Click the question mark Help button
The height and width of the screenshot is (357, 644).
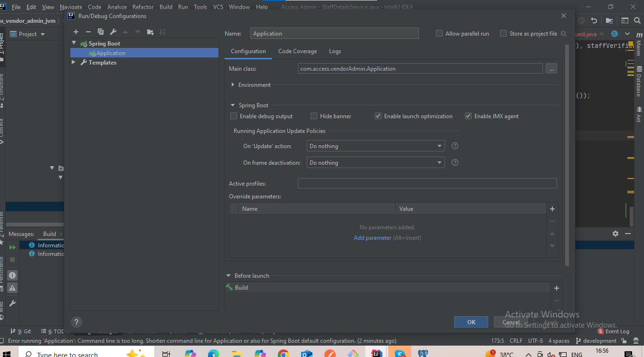coord(76,322)
